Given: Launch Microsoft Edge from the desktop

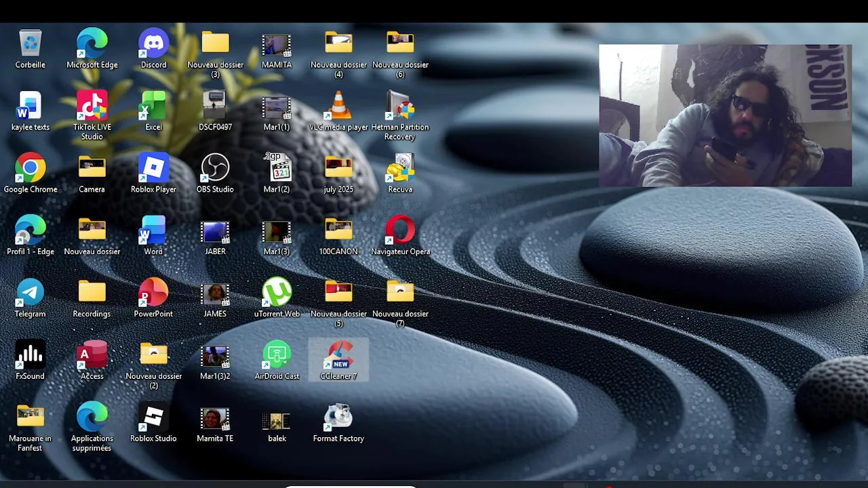Looking at the screenshot, I should click(x=92, y=43).
